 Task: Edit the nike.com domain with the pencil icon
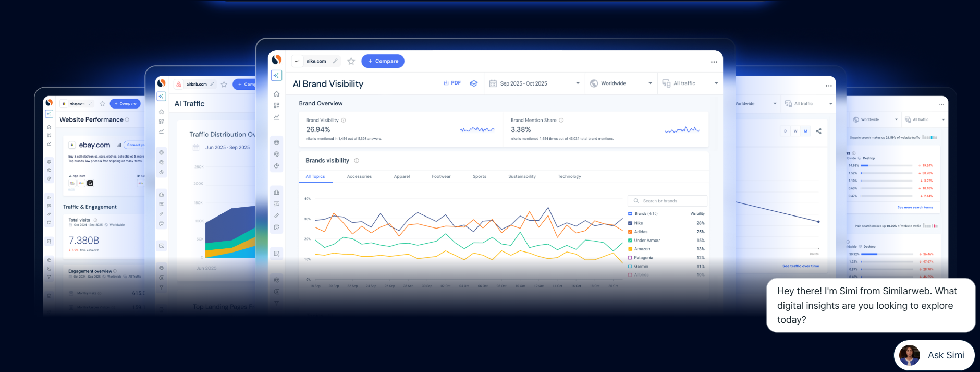pyautogui.click(x=335, y=61)
